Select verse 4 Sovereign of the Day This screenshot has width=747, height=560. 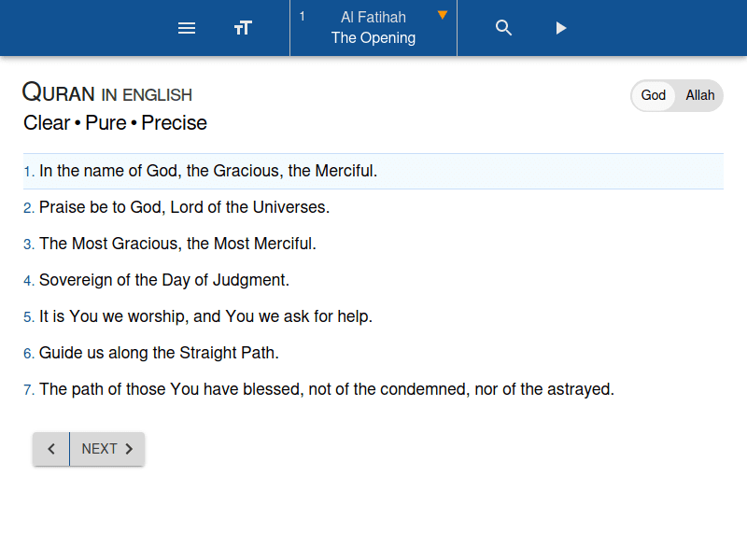[x=164, y=280]
